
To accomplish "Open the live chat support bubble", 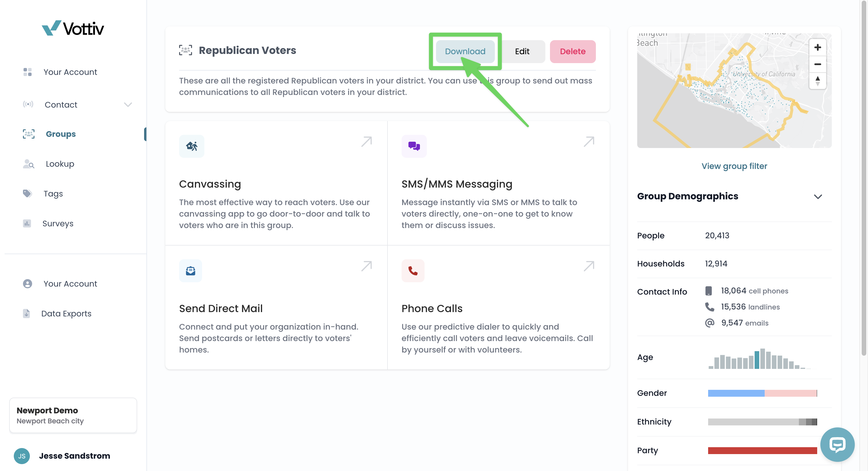I will click(837, 444).
